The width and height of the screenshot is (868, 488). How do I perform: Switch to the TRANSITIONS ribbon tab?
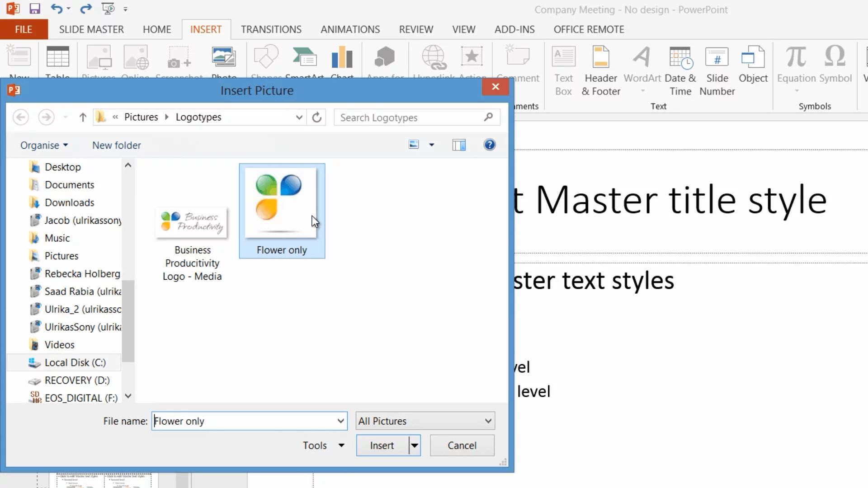[271, 29]
